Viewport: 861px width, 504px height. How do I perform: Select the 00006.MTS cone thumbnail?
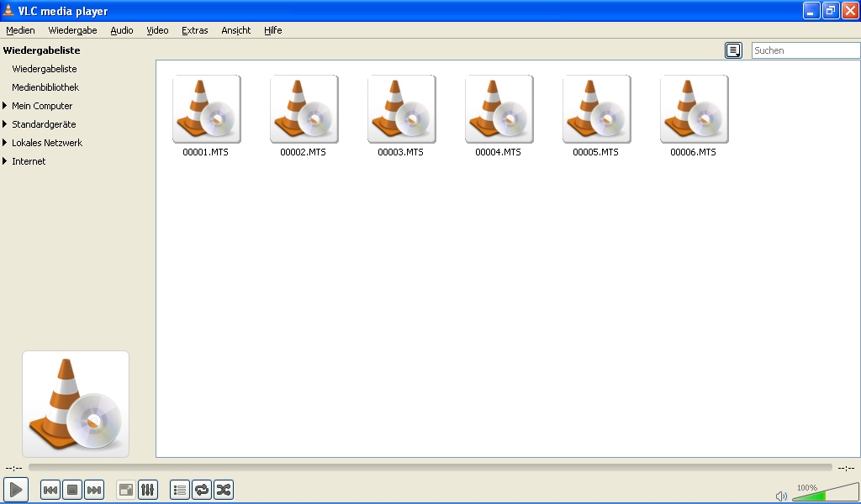(x=694, y=109)
